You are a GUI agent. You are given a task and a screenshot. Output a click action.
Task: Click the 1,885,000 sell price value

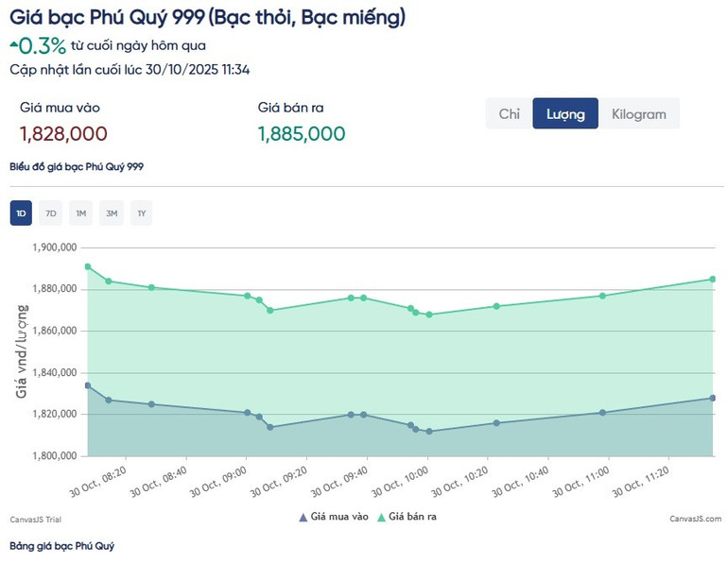pos(302,134)
